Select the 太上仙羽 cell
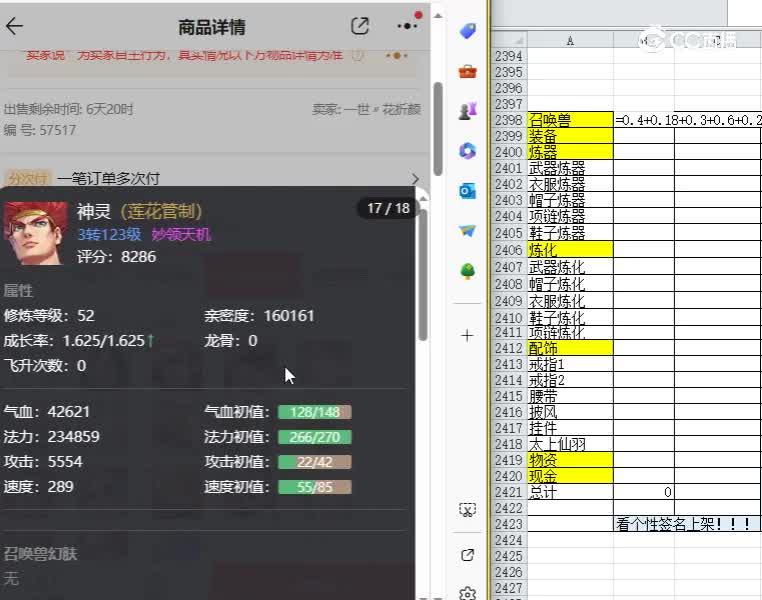The width and height of the screenshot is (762, 600). (x=570, y=444)
